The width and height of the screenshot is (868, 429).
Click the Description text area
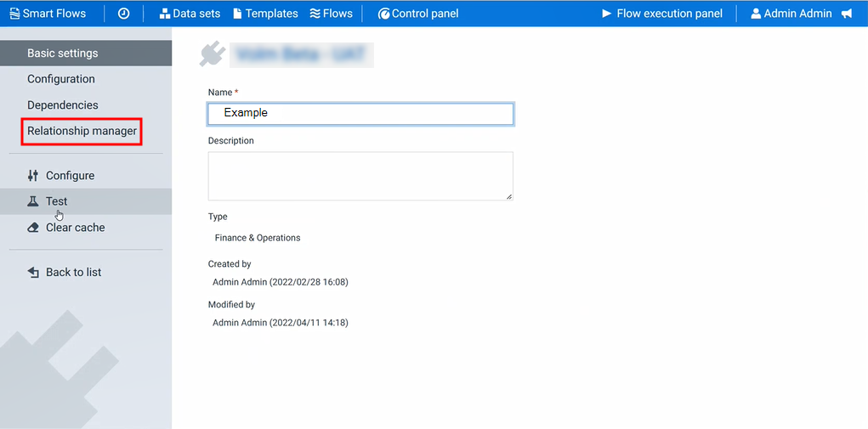pyautogui.click(x=360, y=176)
